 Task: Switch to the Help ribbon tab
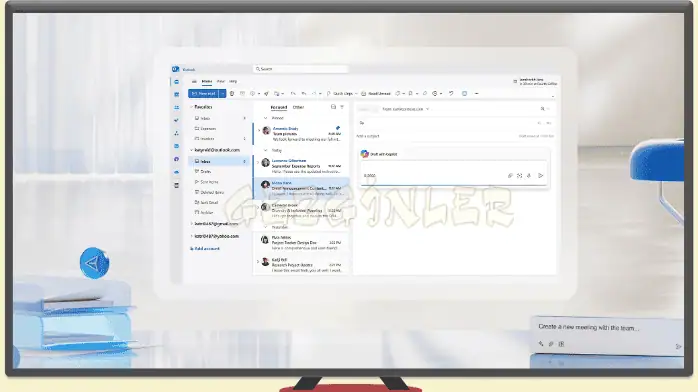click(x=233, y=81)
